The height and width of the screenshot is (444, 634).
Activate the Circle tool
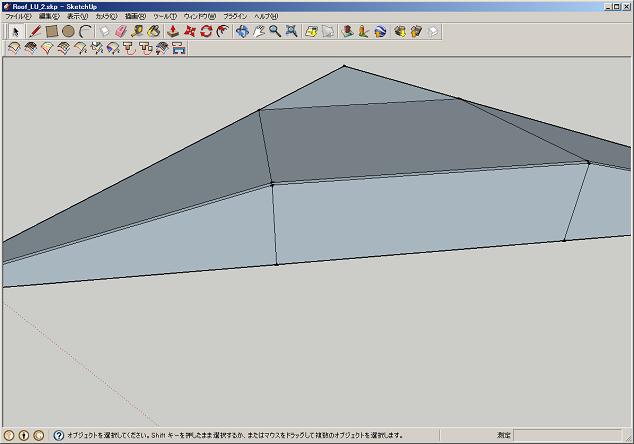[68, 31]
